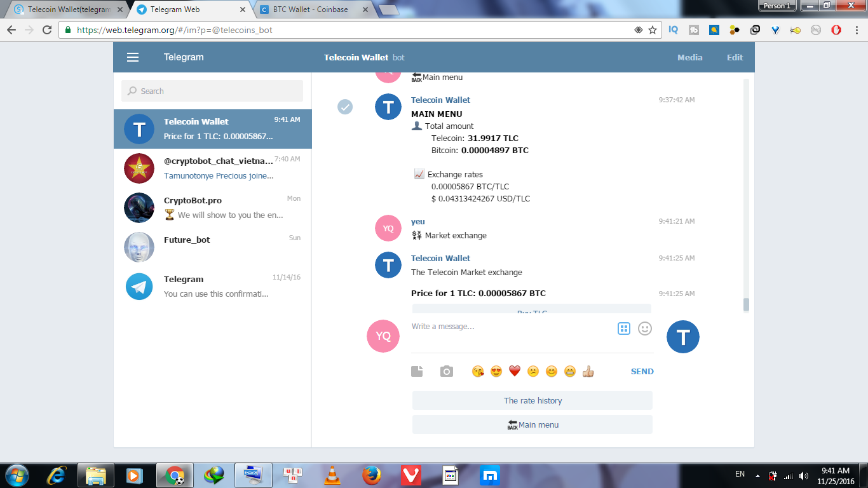Screen dimensions: 868x488
Task: Bookmark this page with the star
Action: [x=653, y=30]
